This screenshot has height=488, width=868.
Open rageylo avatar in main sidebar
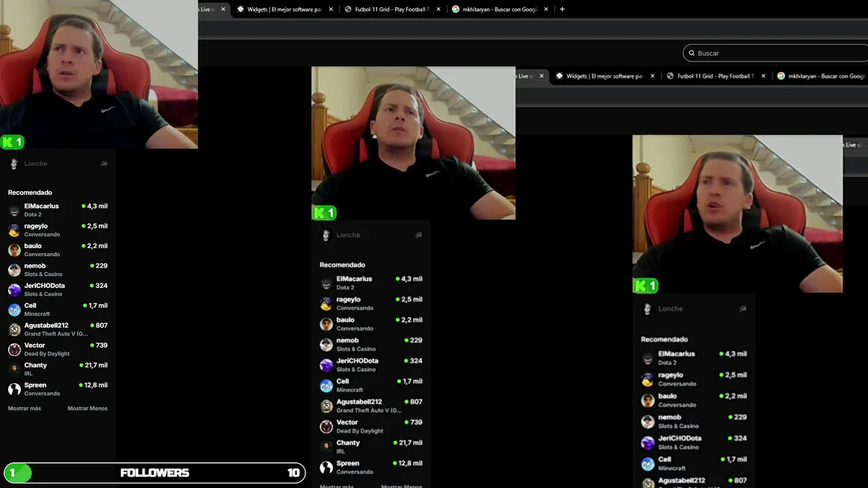14,230
